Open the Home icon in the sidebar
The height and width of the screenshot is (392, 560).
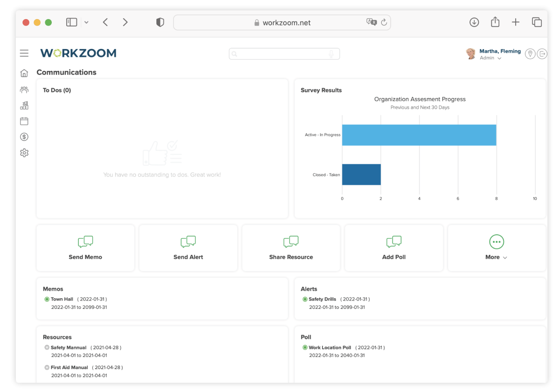[24, 73]
